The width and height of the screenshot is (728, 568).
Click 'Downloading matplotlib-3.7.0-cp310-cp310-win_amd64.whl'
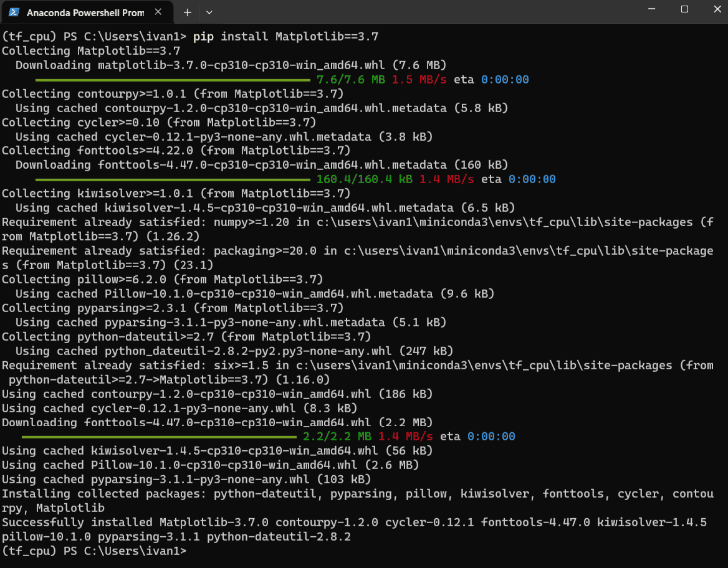point(200,65)
